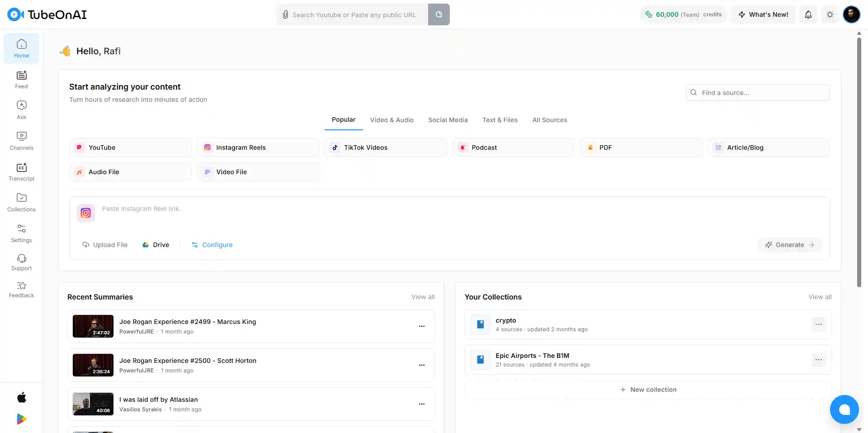Open Joe Rogan Experience #2500 - Scott Horton title
The width and height of the screenshot is (868, 433).
tap(188, 361)
